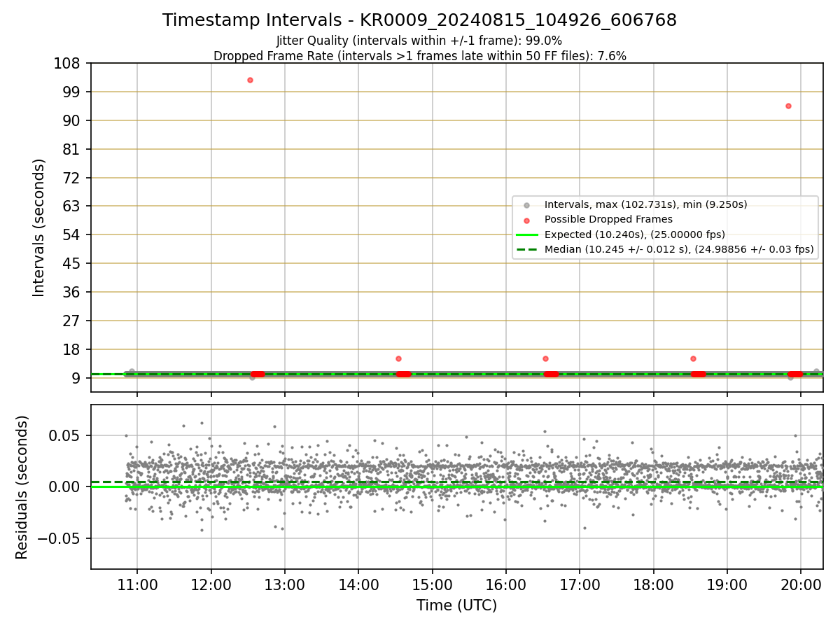This screenshot has height=630, width=840.
Task: Click the 'Intervals (seconds)' y-axis label
Action: [x=39, y=227]
